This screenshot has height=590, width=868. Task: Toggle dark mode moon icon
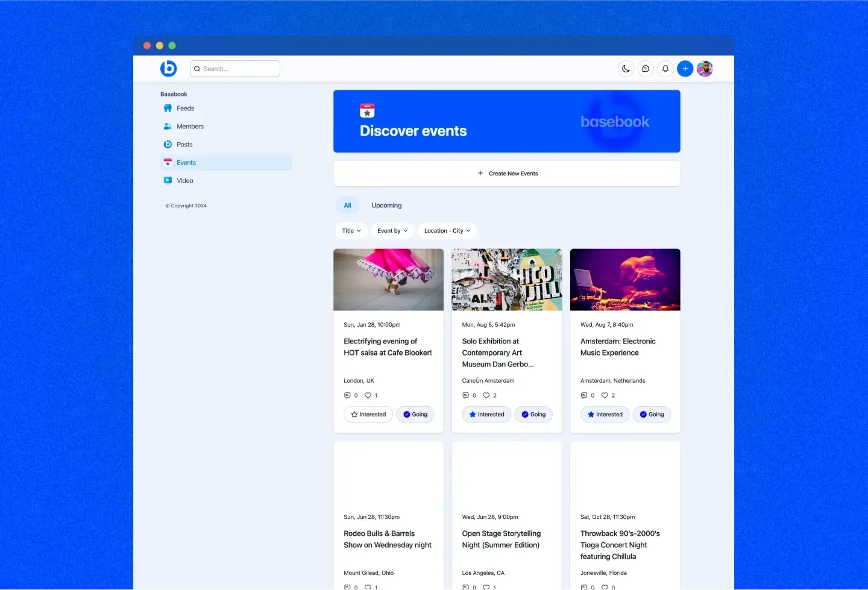[x=626, y=69]
